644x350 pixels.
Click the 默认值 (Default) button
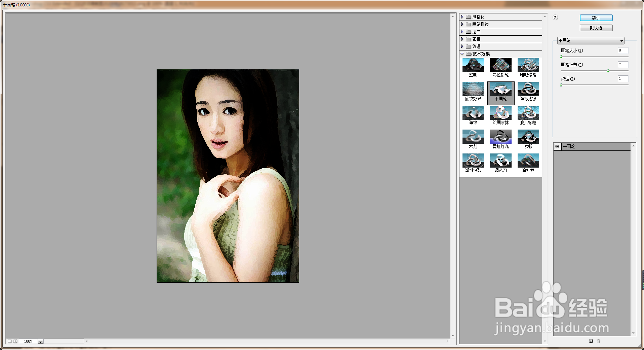point(596,28)
